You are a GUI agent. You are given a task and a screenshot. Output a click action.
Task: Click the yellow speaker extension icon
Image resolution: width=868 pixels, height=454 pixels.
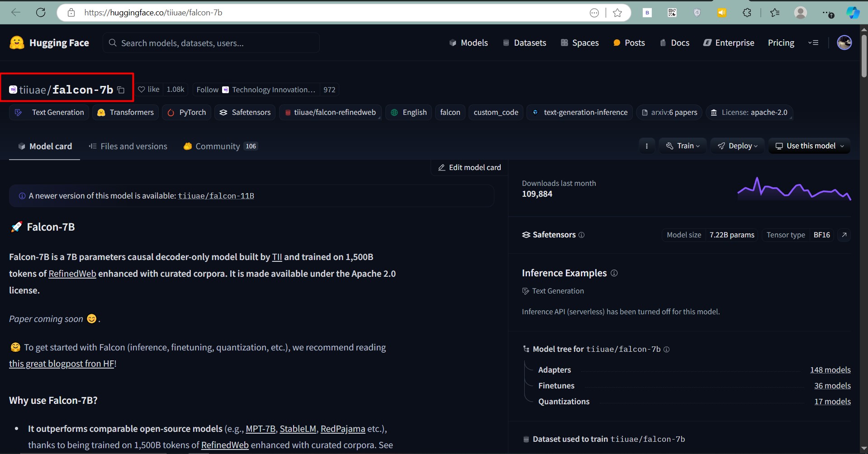point(722,13)
